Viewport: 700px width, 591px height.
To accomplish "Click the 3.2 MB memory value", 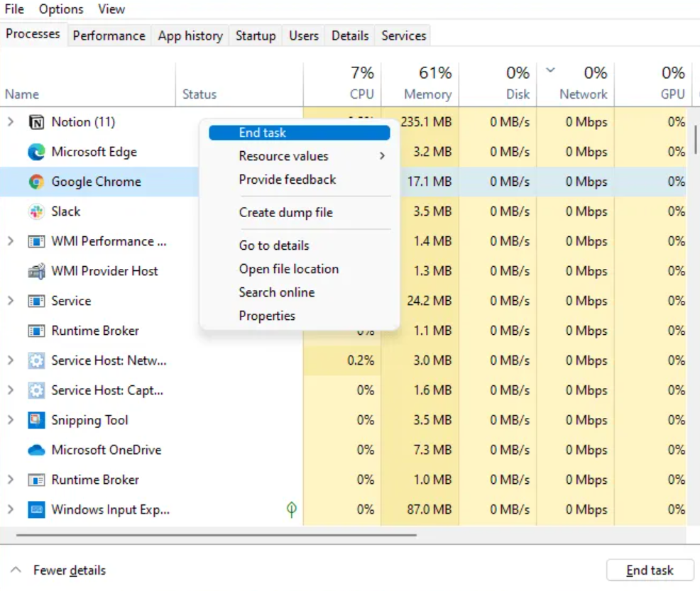I will pos(432,152).
